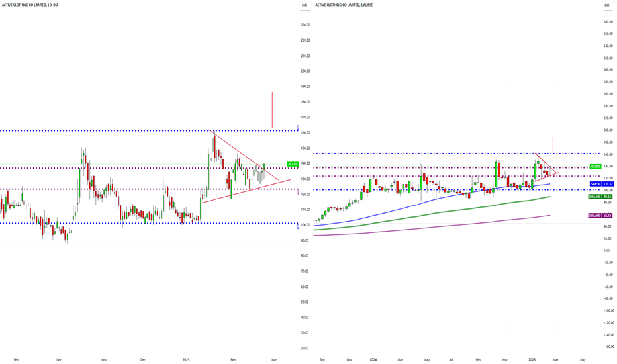Screen dimensions: 617x364
Task: Click the SMA 100 value 89.55
Action: pyautogui.click(x=608, y=197)
